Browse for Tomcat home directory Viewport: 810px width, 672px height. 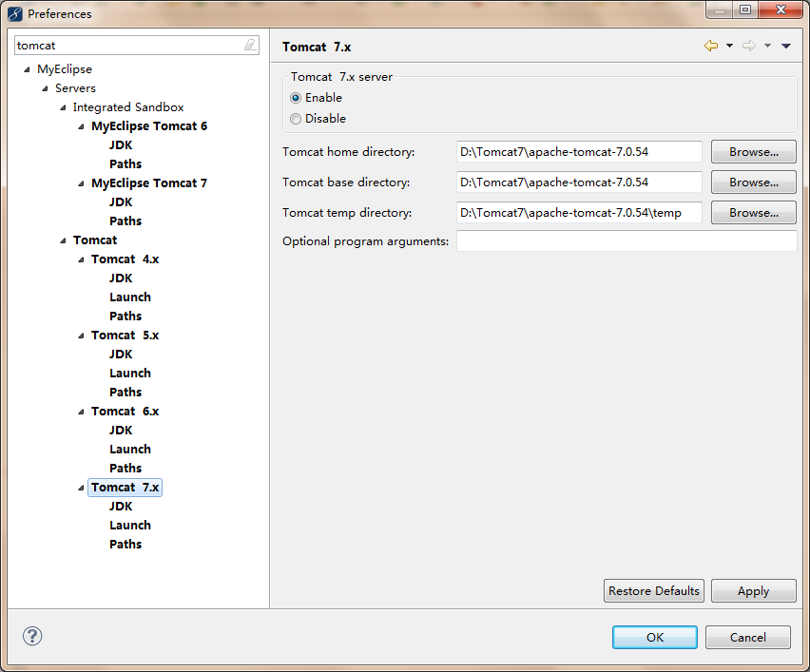[x=753, y=152]
